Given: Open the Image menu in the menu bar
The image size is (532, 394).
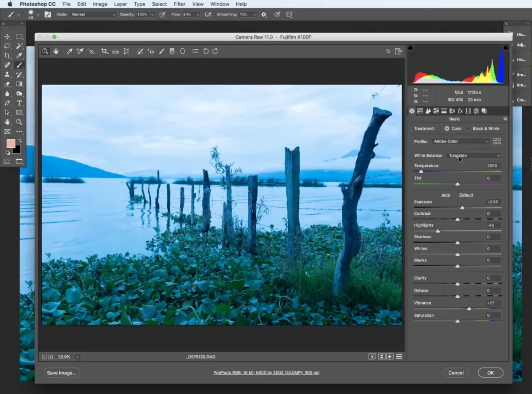Looking at the screenshot, I should tap(100, 4).
